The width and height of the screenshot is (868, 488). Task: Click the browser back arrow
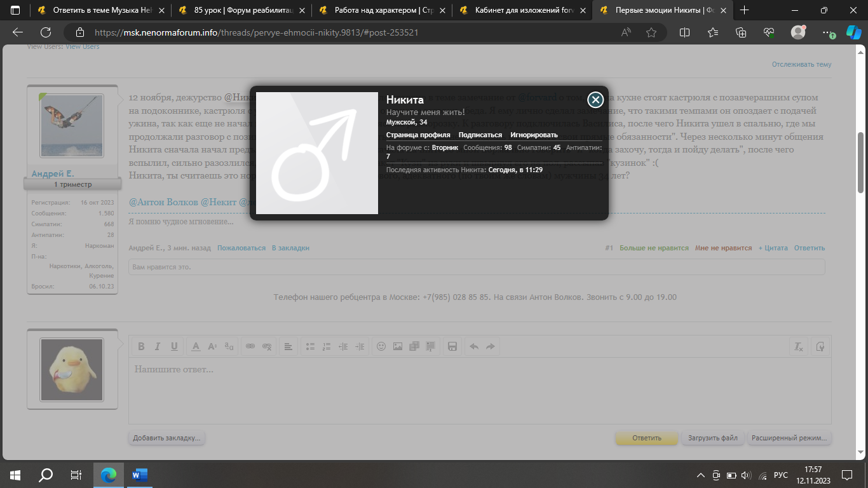tap(18, 32)
